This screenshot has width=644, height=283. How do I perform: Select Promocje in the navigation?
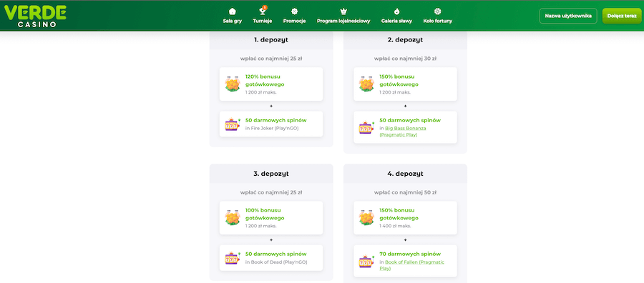[x=295, y=21]
